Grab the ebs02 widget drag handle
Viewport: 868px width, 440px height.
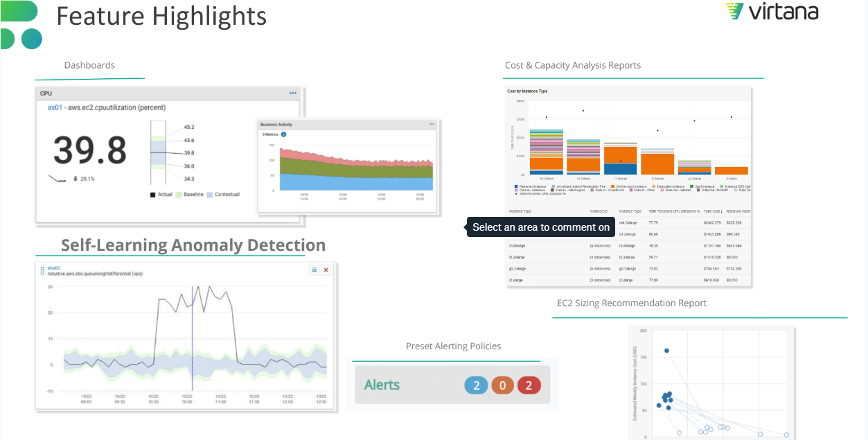click(x=41, y=271)
